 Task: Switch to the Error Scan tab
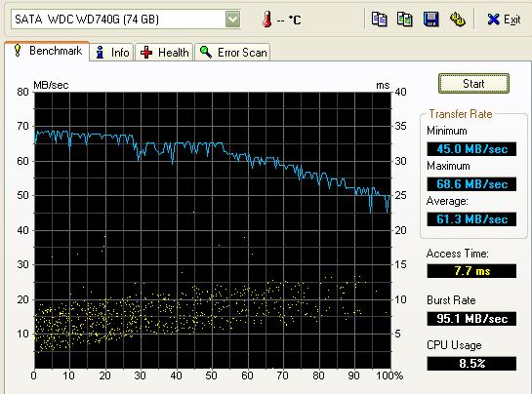232,53
